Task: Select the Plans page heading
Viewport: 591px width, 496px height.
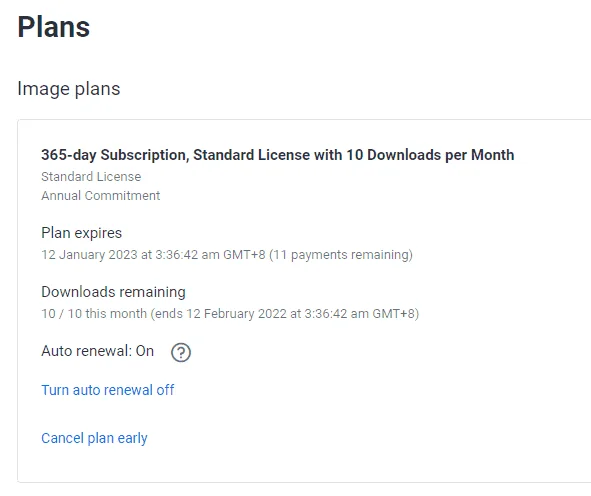Action: click(x=54, y=27)
